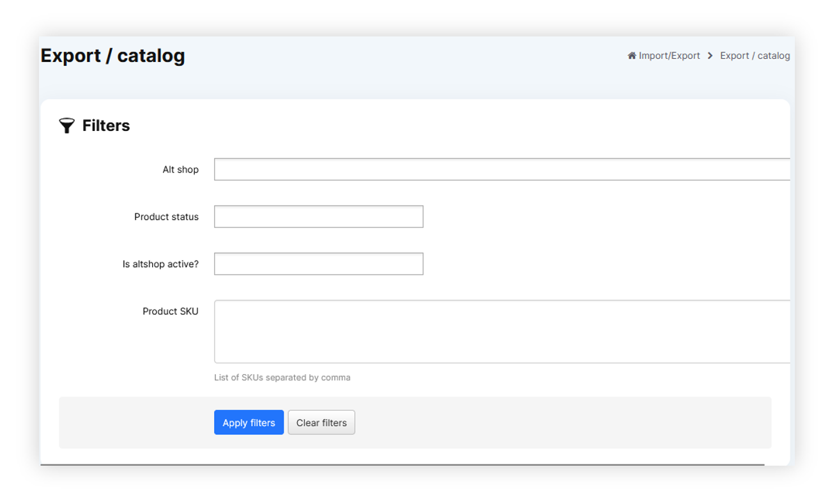
Task: Focus the Product SKU text area
Action: tap(502, 332)
